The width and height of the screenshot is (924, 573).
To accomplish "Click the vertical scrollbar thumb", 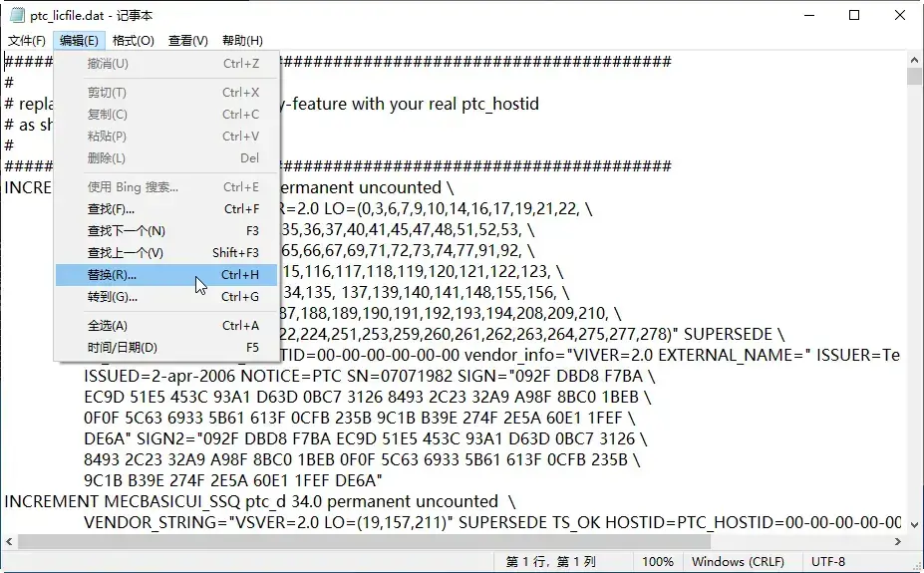I will pyautogui.click(x=914, y=77).
